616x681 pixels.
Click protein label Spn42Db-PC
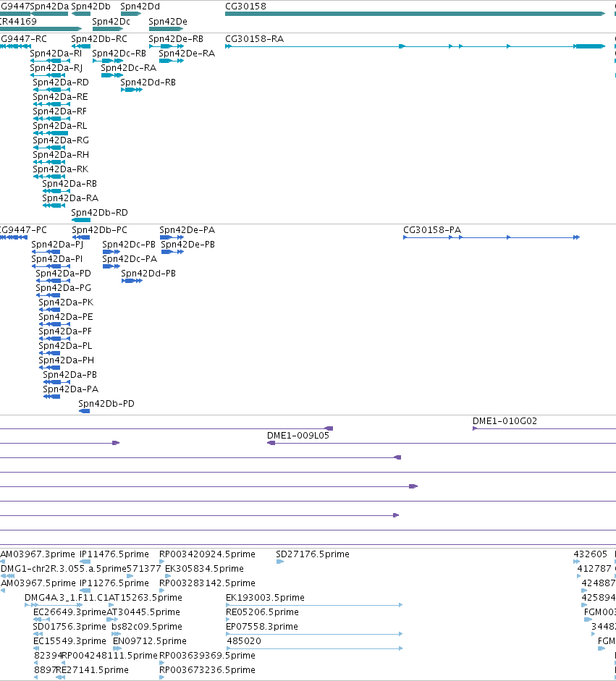coord(99,229)
